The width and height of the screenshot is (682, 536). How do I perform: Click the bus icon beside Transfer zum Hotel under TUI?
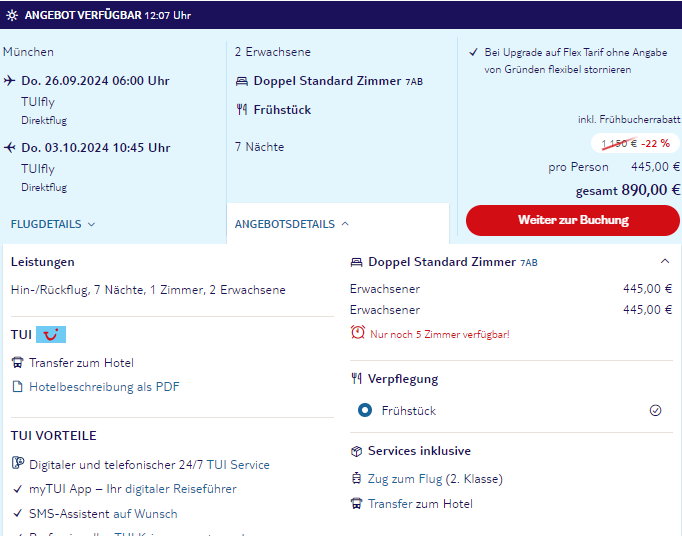tap(17, 362)
